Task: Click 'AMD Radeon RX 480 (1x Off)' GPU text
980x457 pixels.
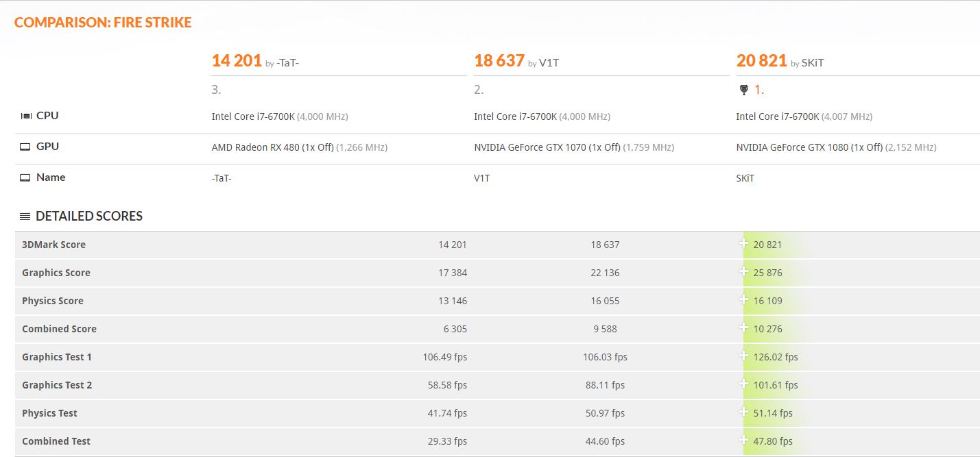Action: 273,147
